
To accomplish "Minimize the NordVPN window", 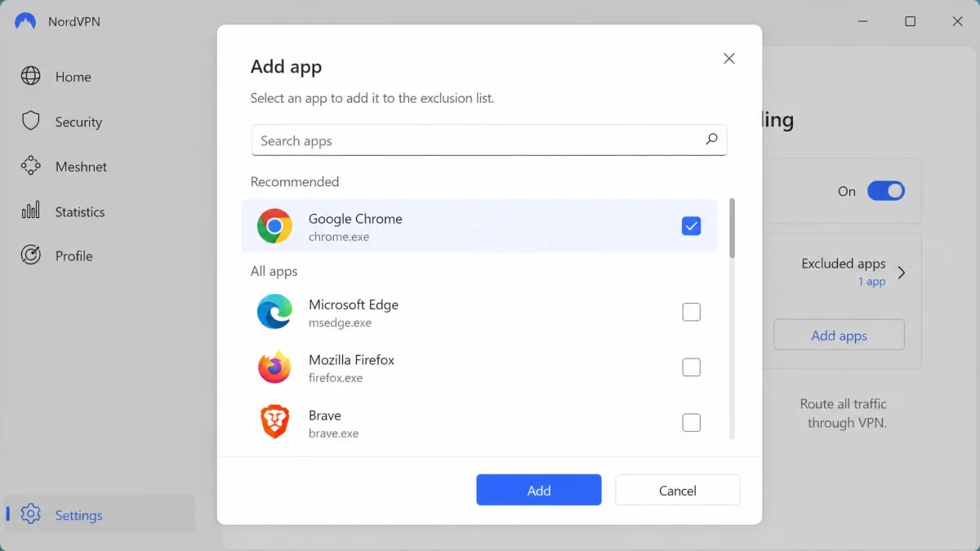I will click(863, 21).
